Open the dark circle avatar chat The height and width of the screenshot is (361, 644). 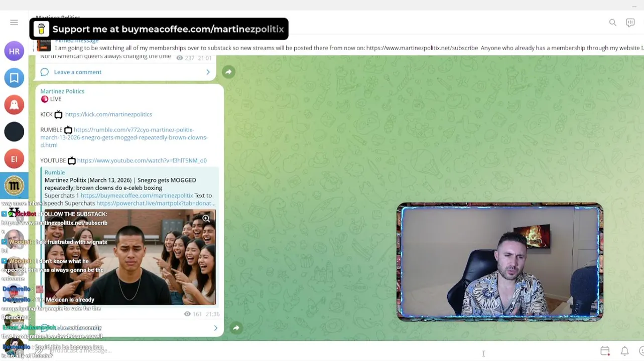[x=14, y=132]
